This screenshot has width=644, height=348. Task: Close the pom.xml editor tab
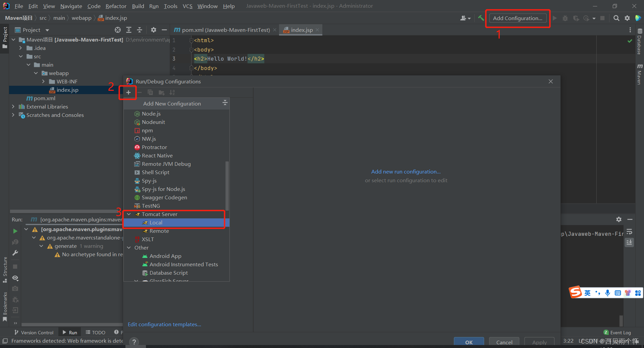[275, 30]
